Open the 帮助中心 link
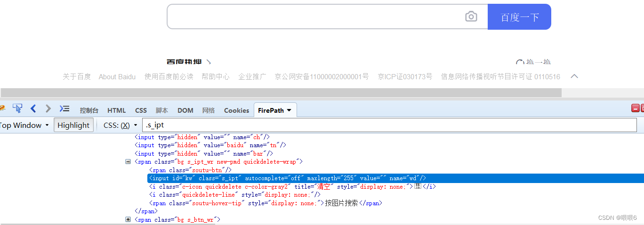This screenshot has width=644, height=225. click(x=216, y=76)
